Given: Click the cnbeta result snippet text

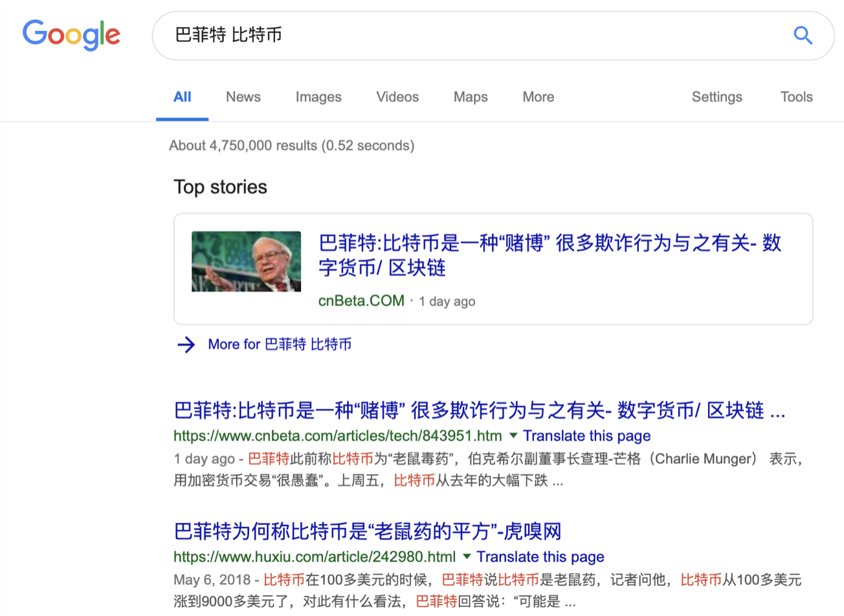Looking at the screenshot, I should tap(489, 470).
